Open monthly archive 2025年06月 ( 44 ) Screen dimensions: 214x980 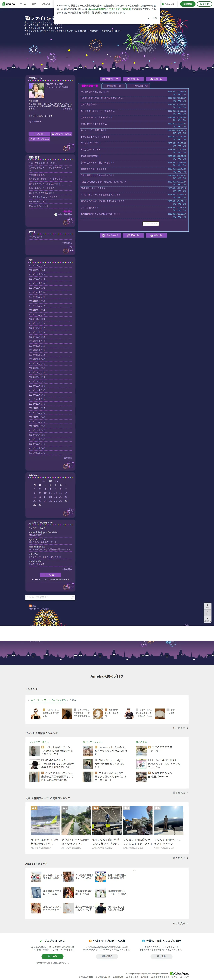[x=37, y=266]
